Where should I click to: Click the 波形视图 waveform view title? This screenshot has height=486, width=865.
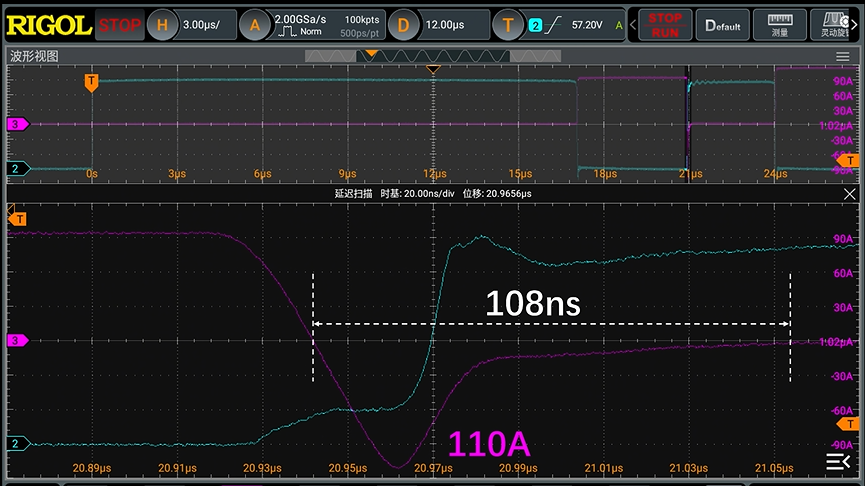tap(34, 56)
